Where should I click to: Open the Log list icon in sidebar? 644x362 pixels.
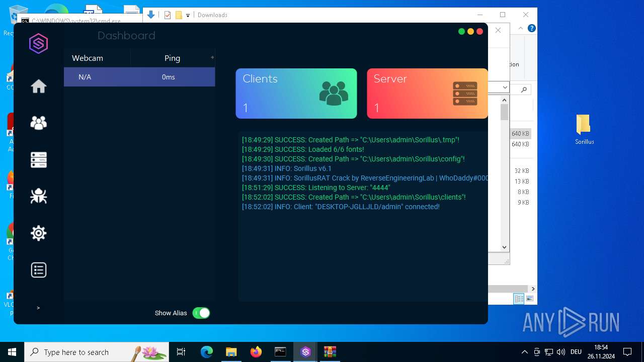coord(39,270)
